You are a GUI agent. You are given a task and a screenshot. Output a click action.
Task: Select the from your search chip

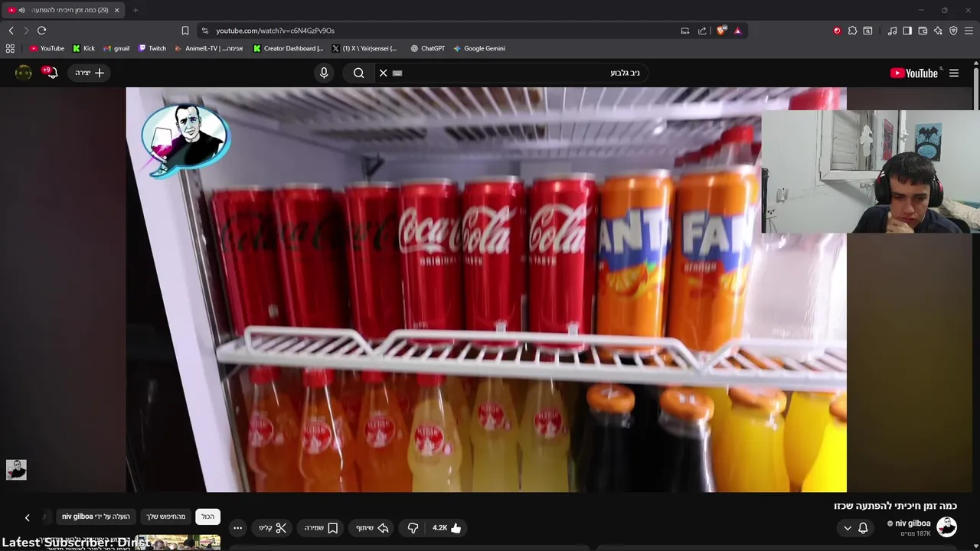coord(166,517)
